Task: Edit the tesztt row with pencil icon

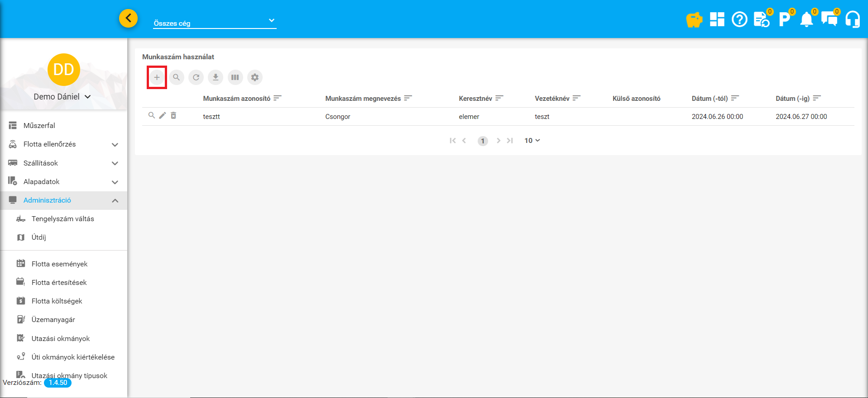Action: pyautogui.click(x=163, y=116)
